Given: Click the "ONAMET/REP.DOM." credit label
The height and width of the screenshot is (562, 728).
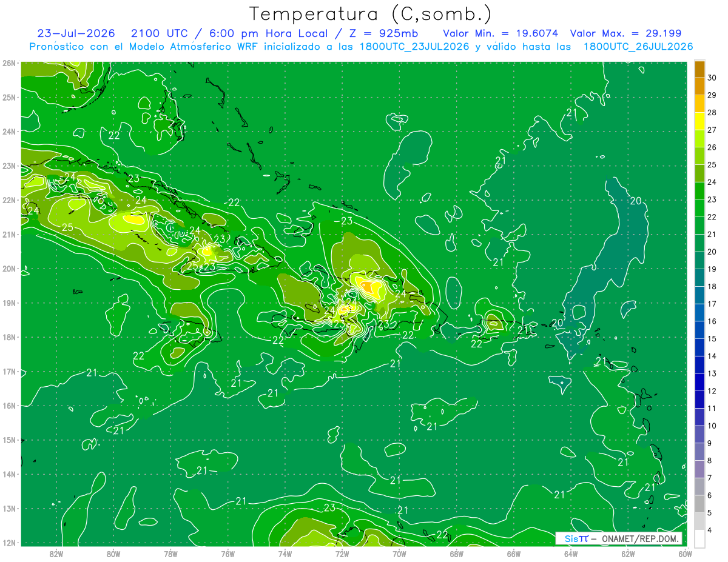Looking at the screenshot, I should tap(641, 538).
